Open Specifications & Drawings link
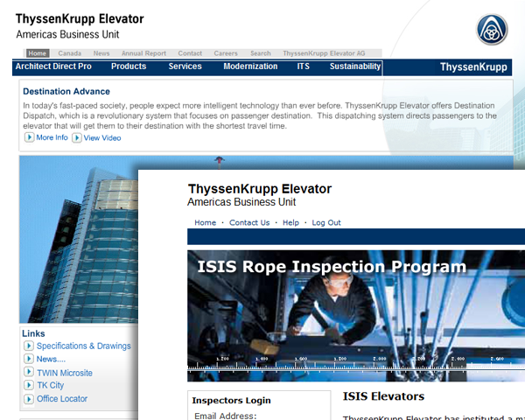The height and width of the screenshot is (420, 525). (84, 346)
